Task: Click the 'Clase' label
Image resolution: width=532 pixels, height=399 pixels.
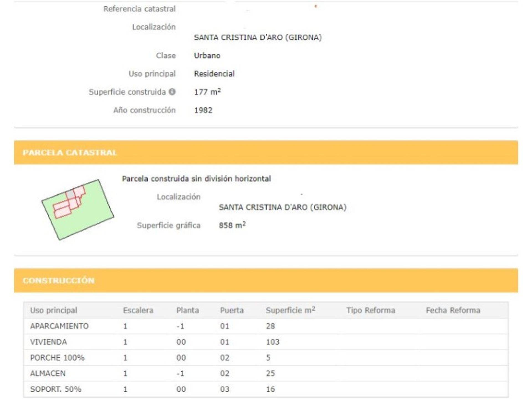Action: (x=166, y=55)
